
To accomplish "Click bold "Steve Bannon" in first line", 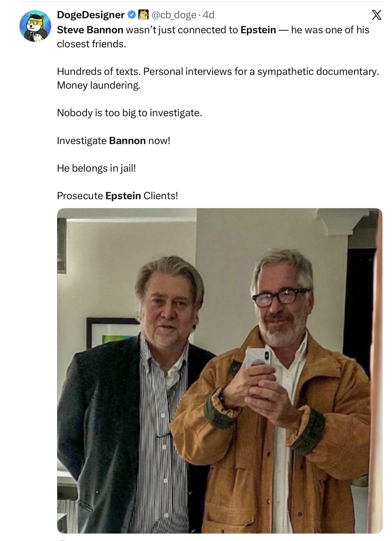I will point(90,30).
